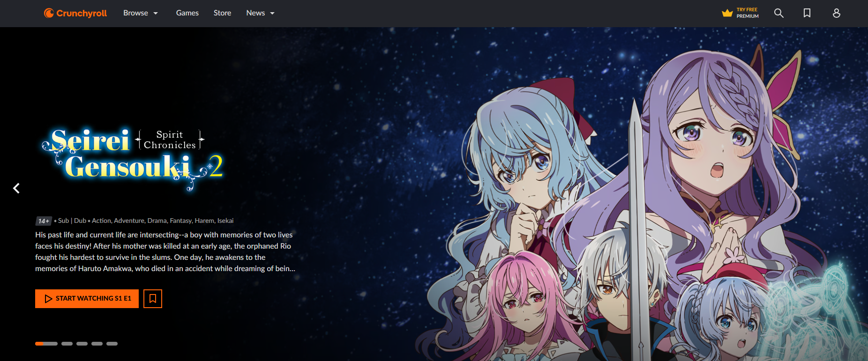This screenshot has height=361, width=868.
Task: Click the 'Action, Adventure, Drama' genre text
Action: [129, 221]
